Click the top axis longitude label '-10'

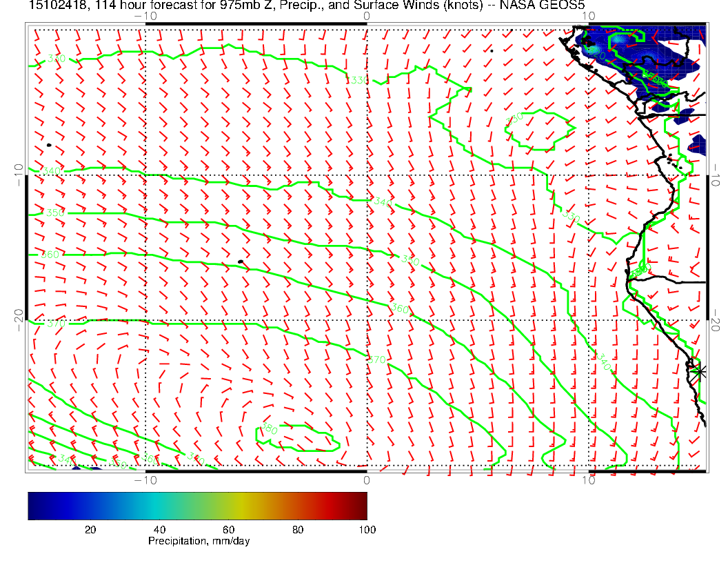point(145,17)
